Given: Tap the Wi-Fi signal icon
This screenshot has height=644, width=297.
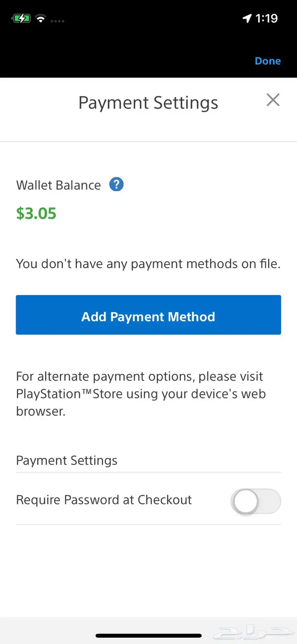Looking at the screenshot, I should click(x=41, y=19).
